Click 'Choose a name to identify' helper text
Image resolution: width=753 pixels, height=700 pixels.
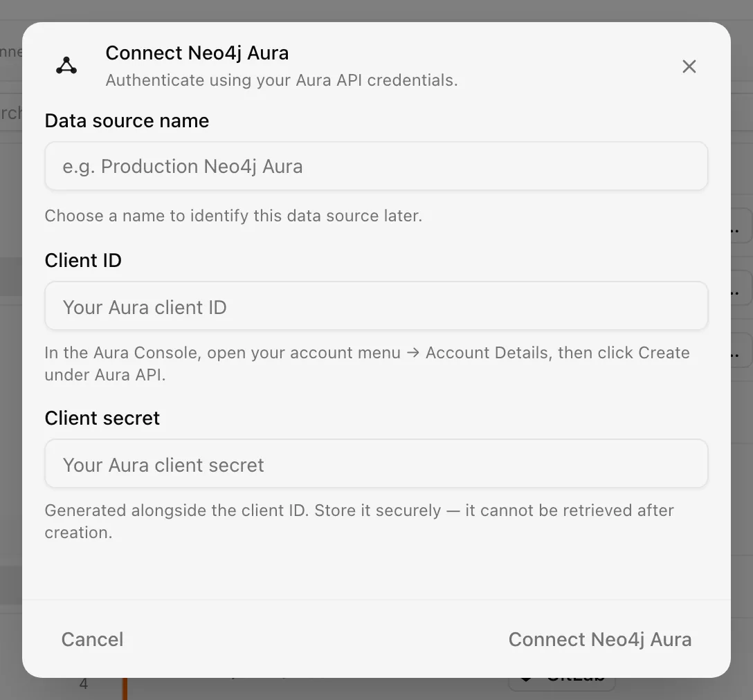[x=233, y=216]
